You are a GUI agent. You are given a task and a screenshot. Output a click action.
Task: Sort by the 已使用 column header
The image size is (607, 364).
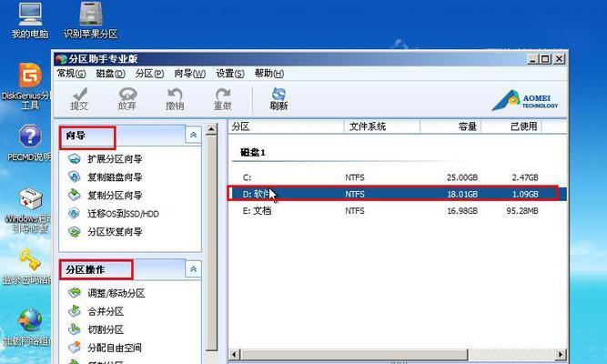(x=511, y=126)
